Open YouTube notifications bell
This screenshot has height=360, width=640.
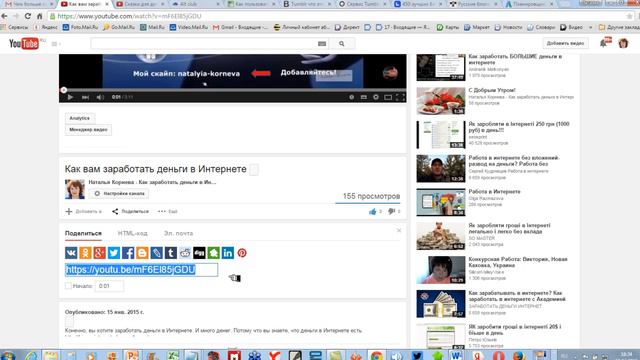(603, 43)
